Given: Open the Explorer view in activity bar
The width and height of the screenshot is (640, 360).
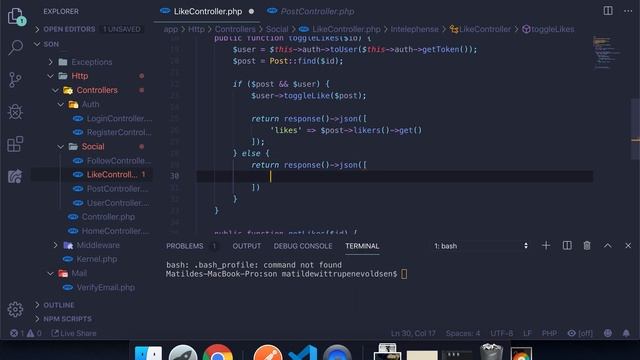Looking at the screenshot, I should (x=16, y=16).
